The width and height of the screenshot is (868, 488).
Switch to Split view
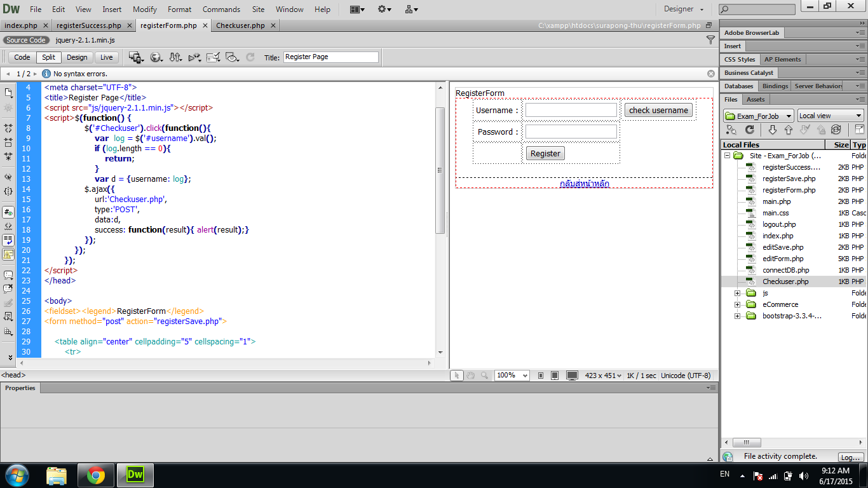48,57
